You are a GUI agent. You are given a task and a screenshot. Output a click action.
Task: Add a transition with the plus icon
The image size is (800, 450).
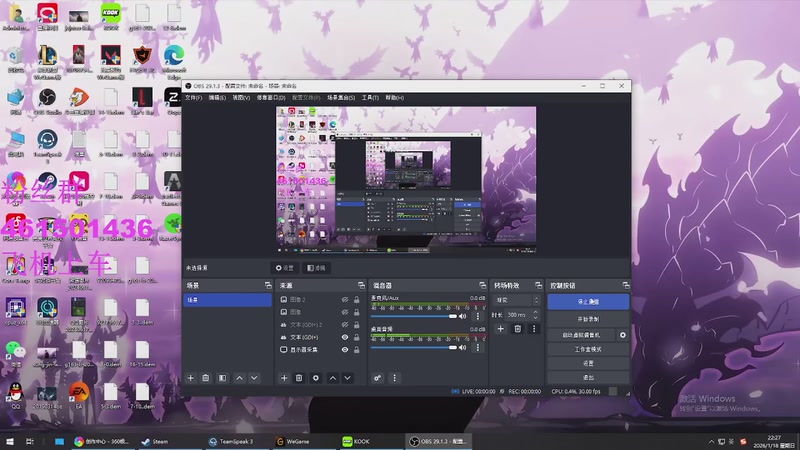[x=501, y=329]
